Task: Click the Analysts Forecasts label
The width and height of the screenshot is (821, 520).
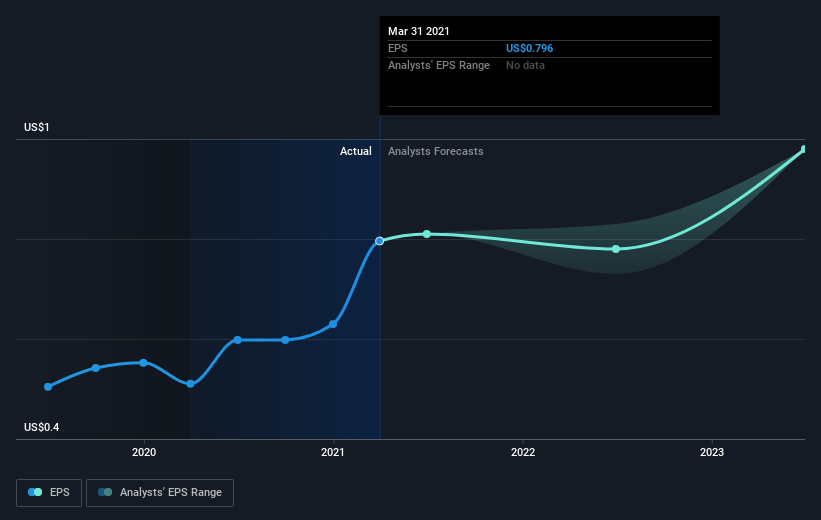Action: point(436,151)
